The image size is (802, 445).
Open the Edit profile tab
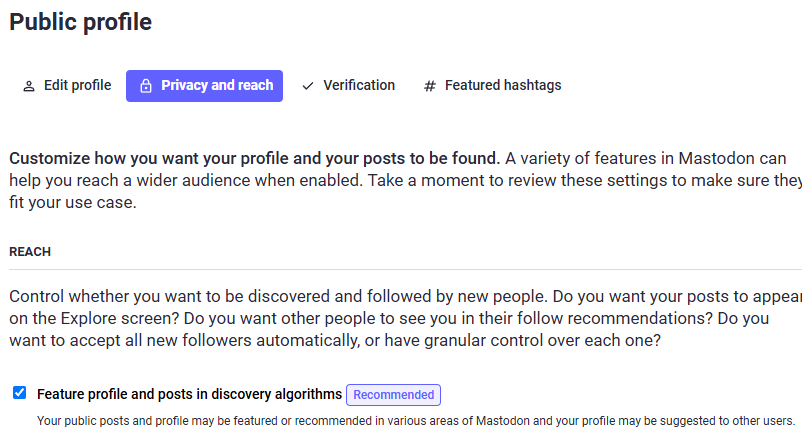click(67, 85)
